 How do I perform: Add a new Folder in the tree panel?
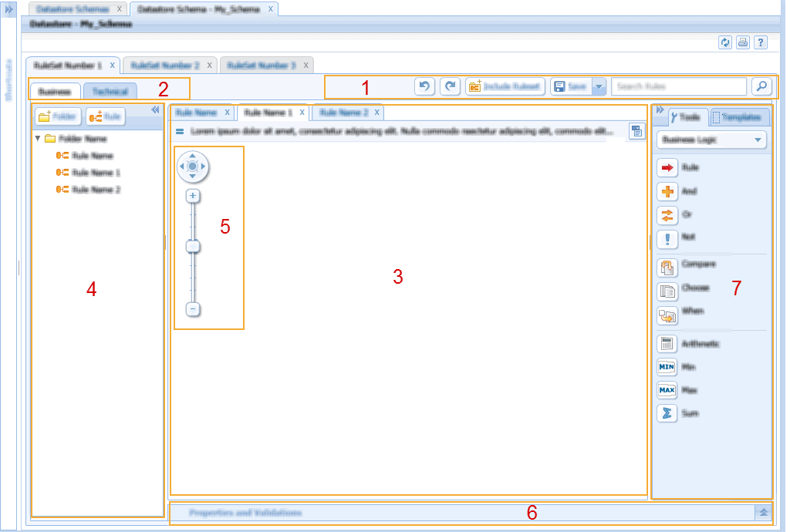click(58, 116)
